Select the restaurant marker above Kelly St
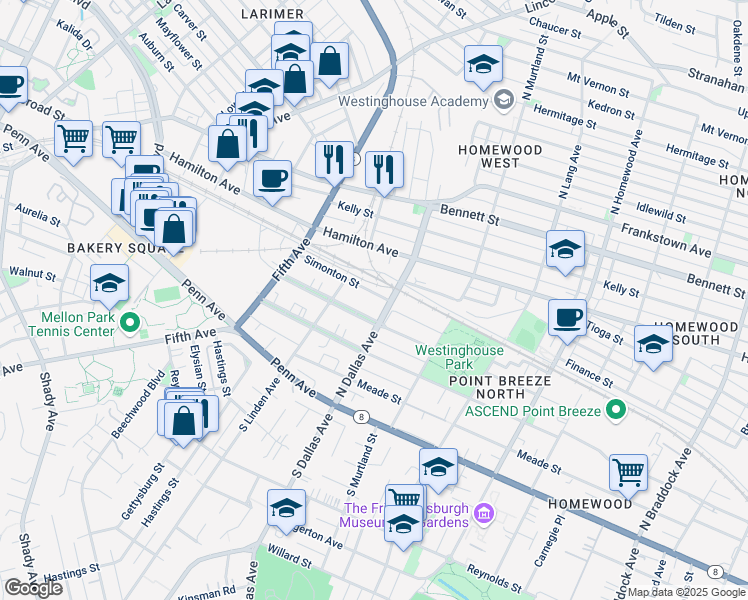The image size is (748, 600). 384,172
